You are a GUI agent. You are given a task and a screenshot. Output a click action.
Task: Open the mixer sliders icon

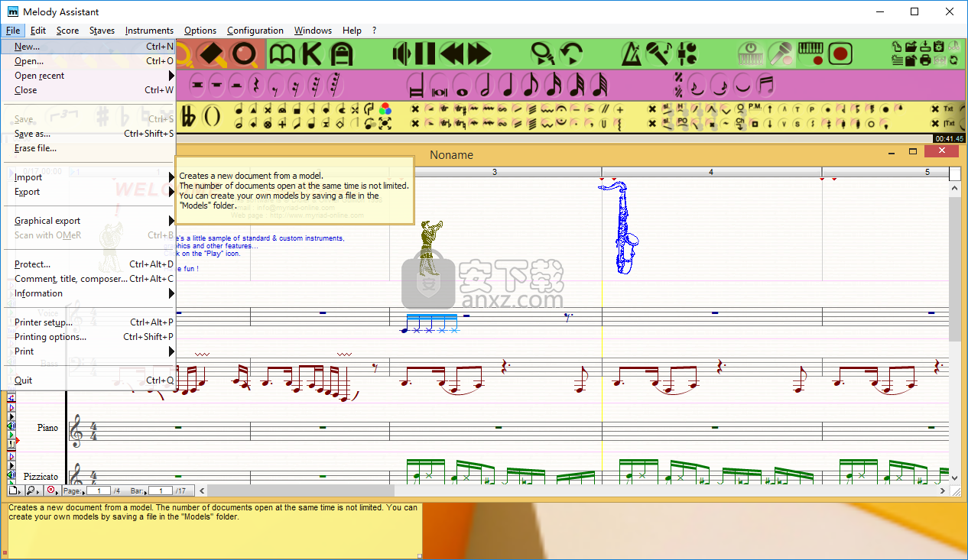point(687,54)
